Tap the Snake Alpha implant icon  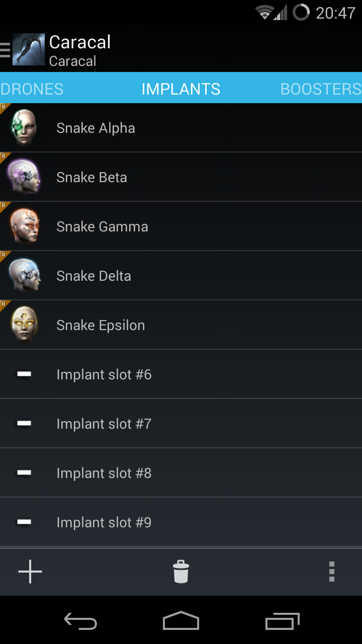(x=24, y=127)
